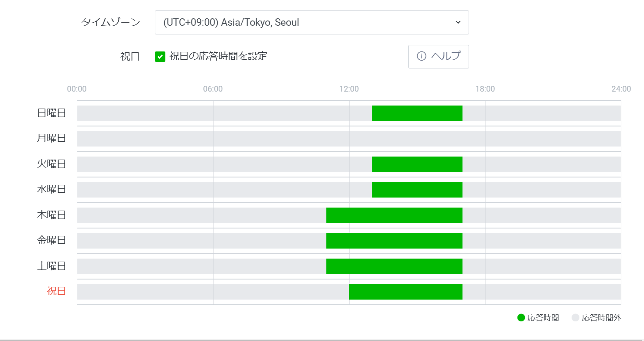The width and height of the screenshot is (644, 341).
Task: Toggle the holiday response hours setting
Action: point(160,56)
